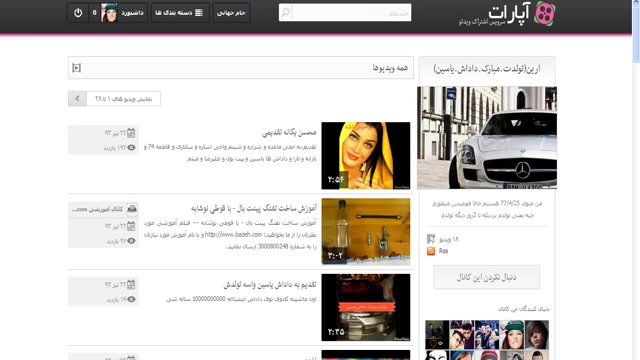Click the showing videos 1 to 28 label
Viewport: 640px width, 360px height.
[123, 99]
